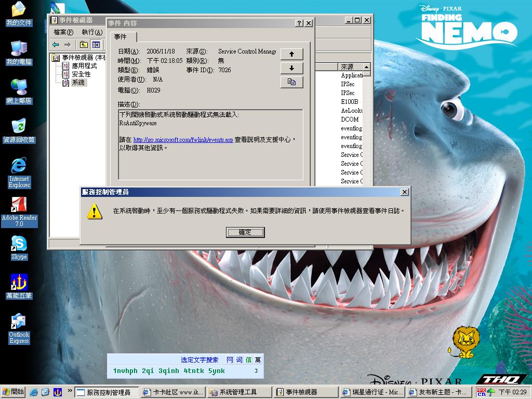Switch to 事件檢視器 taskbar button
Viewport: 532px width, 399px height.
click(305, 392)
